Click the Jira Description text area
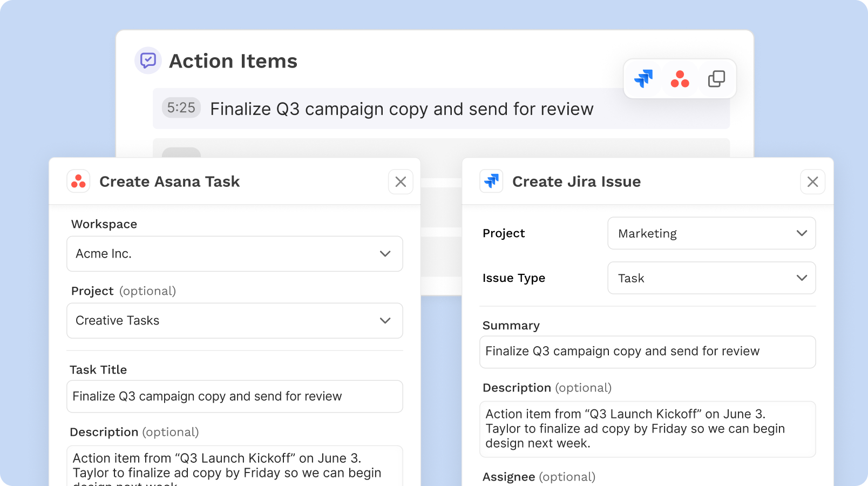 647,429
